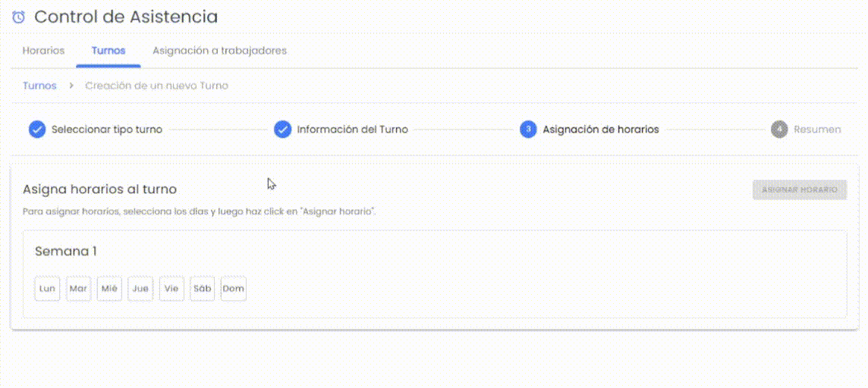Click the ASIGNAR HORARIO button

pyautogui.click(x=800, y=189)
